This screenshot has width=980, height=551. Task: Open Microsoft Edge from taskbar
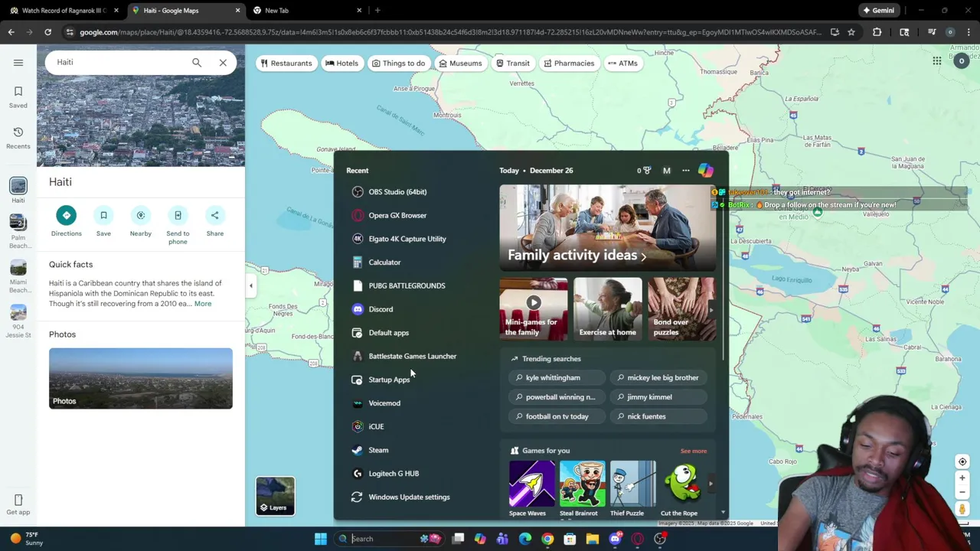pyautogui.click(x=525, y=539)
